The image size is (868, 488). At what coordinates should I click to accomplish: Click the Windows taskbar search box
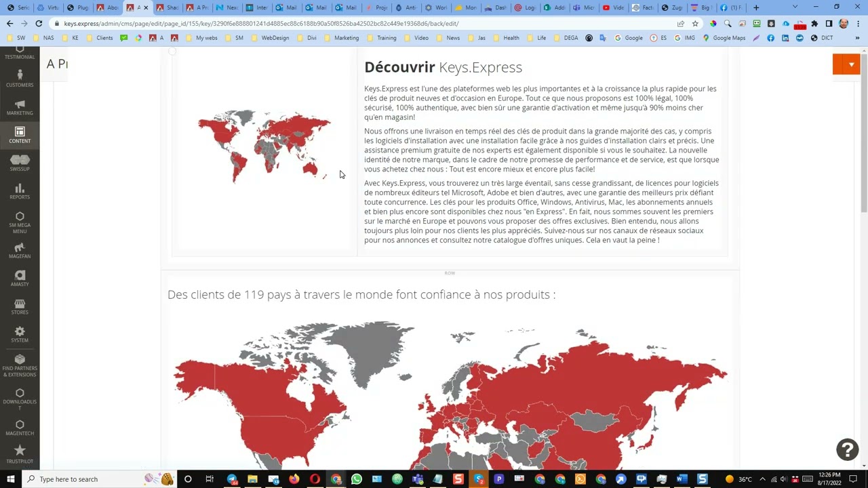(x=100, y=479)
